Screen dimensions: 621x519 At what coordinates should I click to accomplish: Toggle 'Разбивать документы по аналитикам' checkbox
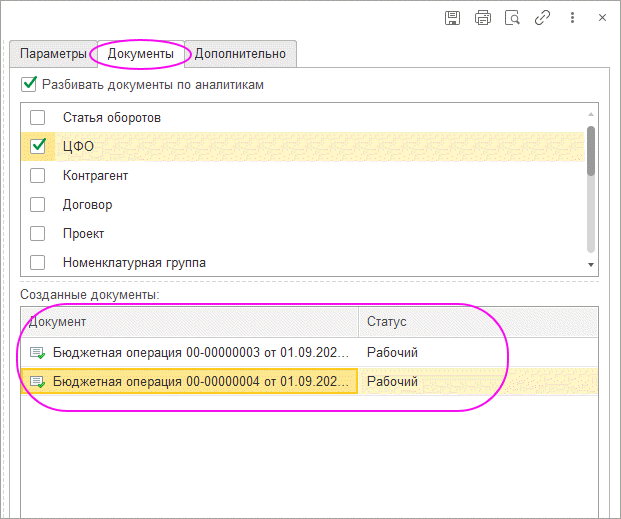pos(29,85)
